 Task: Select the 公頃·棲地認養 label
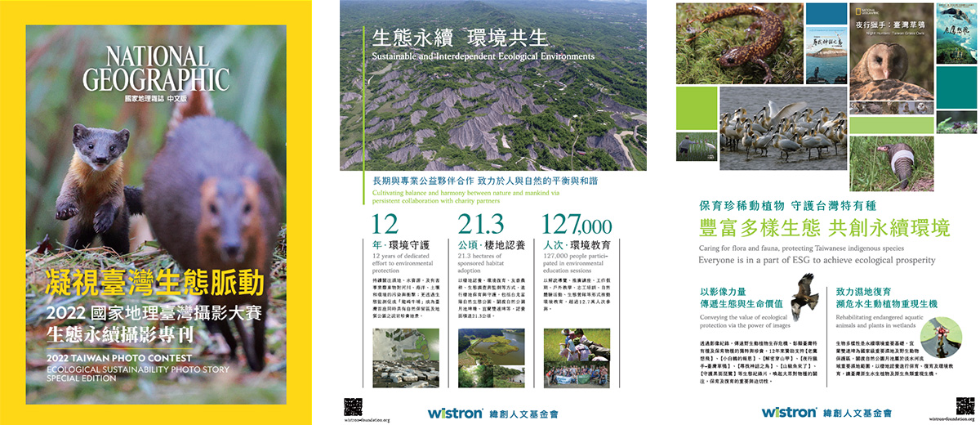click(491, 244)
